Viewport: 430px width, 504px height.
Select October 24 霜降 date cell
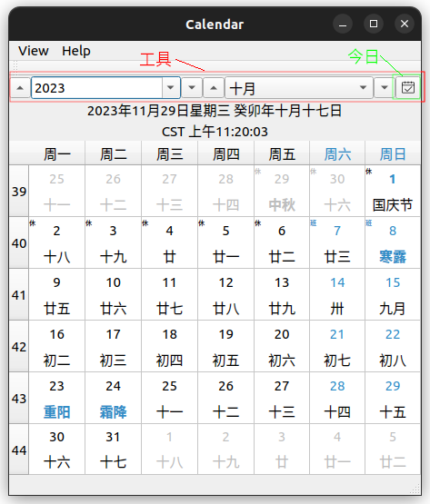click(113, 398)
